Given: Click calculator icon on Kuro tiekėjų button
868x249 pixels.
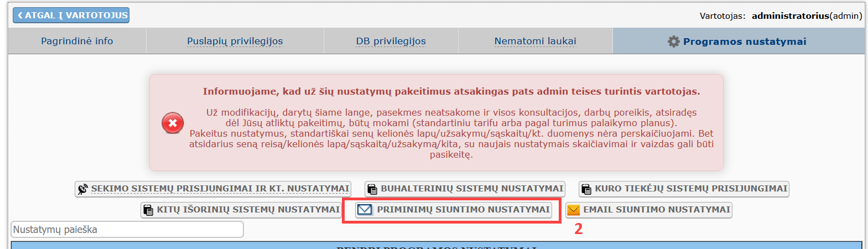Looking at the screenshot, I should point(586,189).
